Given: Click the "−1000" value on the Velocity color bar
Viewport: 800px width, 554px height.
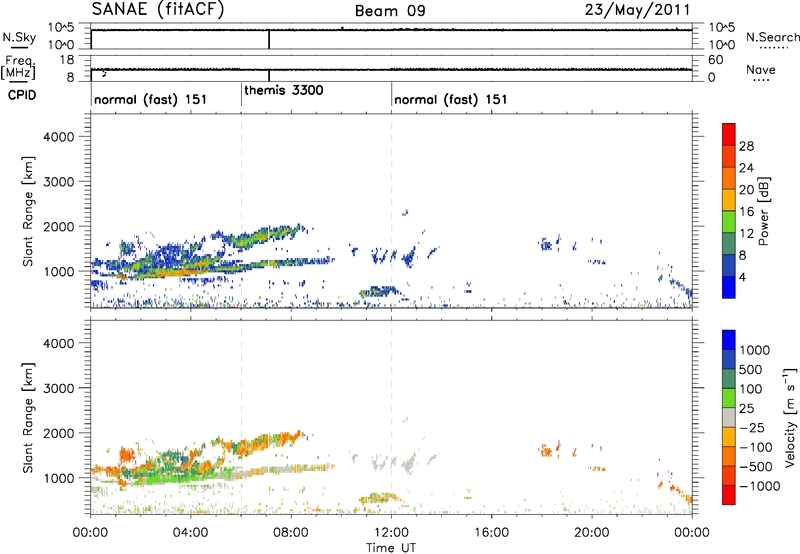Looking at the screenshot, I should [759, 486].
